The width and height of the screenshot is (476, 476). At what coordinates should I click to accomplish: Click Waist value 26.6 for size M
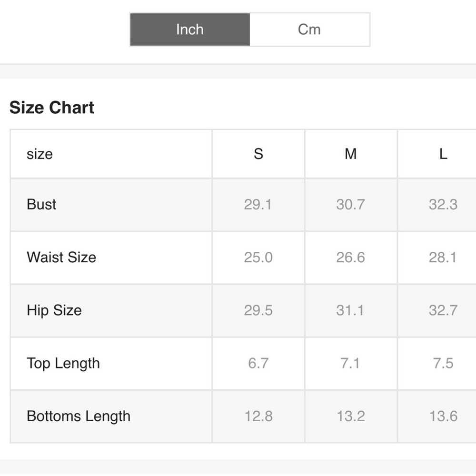[x=351, y=258]
